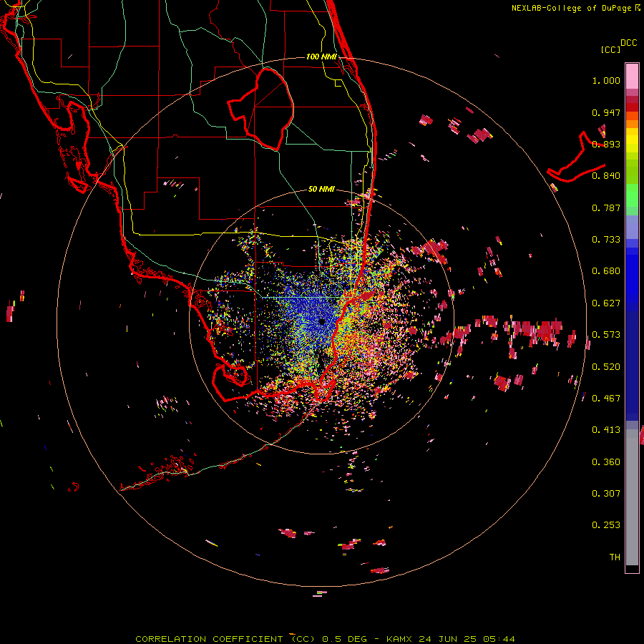Click the 0.520 scale label

[x=606, y=367]
